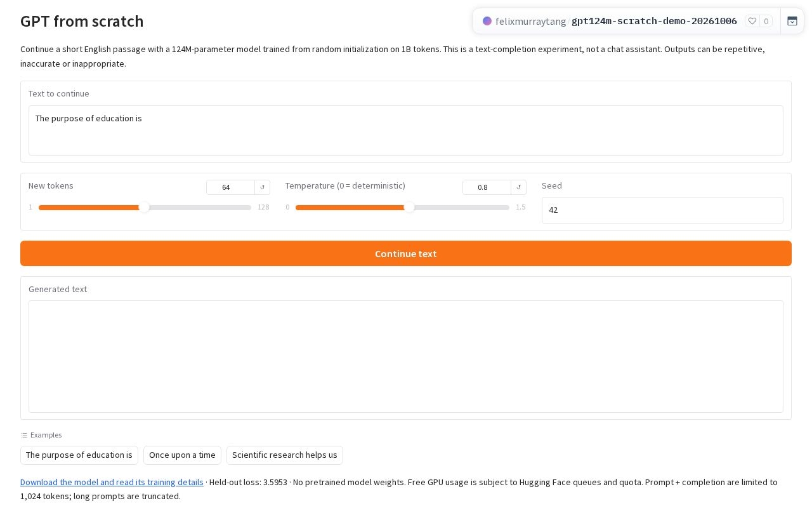Click the Temperature number field
This screenshot has height=508, width=812.
point(487,187)
